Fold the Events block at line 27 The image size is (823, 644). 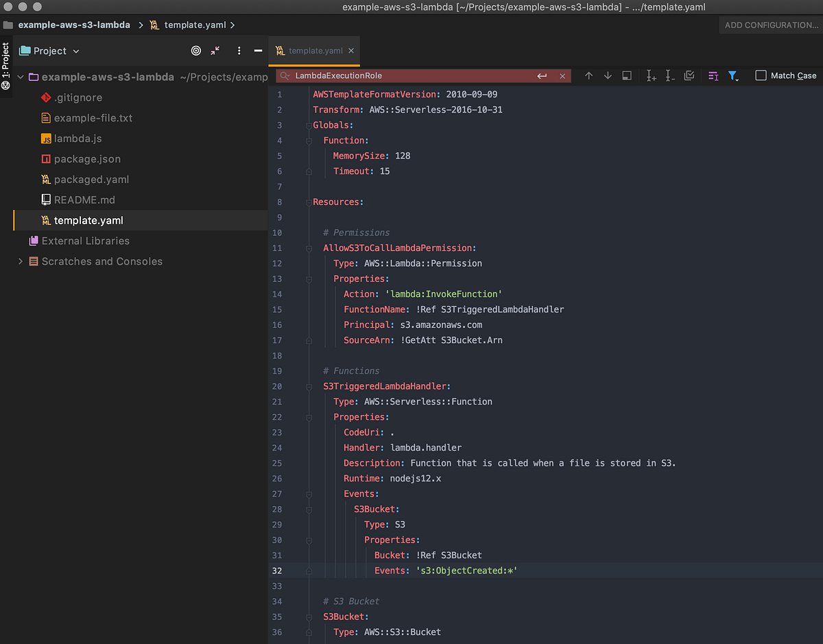point(308,494)
